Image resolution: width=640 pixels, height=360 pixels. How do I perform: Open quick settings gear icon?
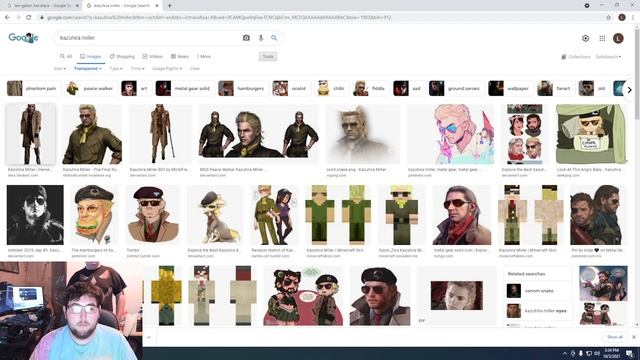585,38
